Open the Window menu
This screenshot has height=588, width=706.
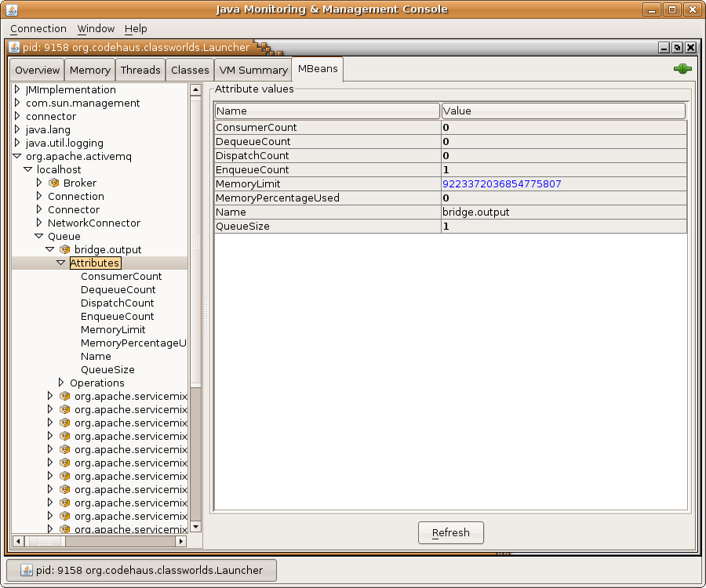tap(96, 29)
